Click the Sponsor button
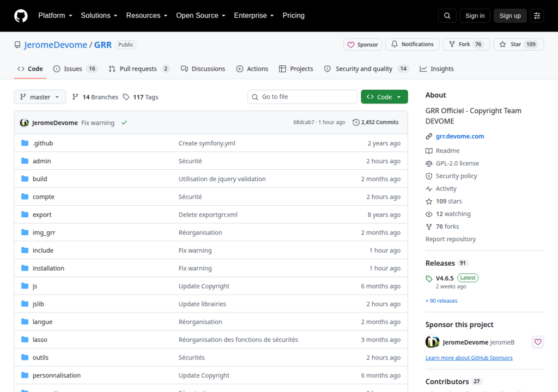The width and height of the screenshot is (558, 392). click(x=362, y=45)
